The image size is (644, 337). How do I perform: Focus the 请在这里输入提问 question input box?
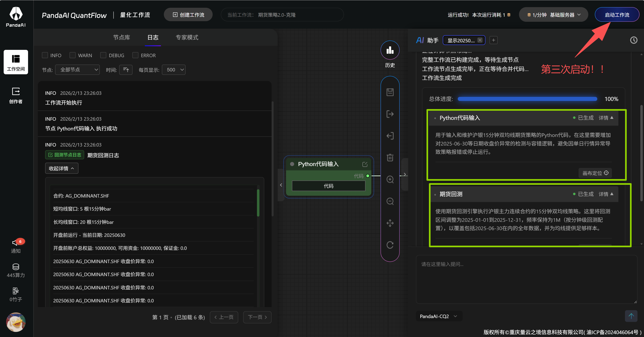click(527, 279)
